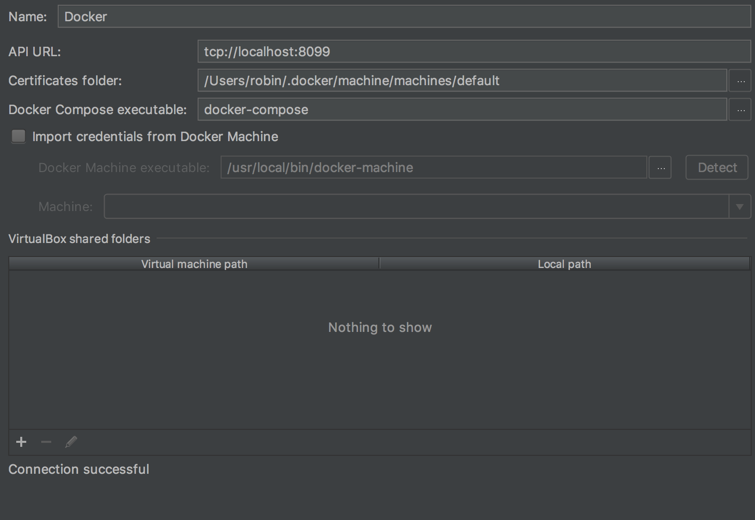
Task: Click the VirtualBox shared folders section label
Action: [79, 239]
